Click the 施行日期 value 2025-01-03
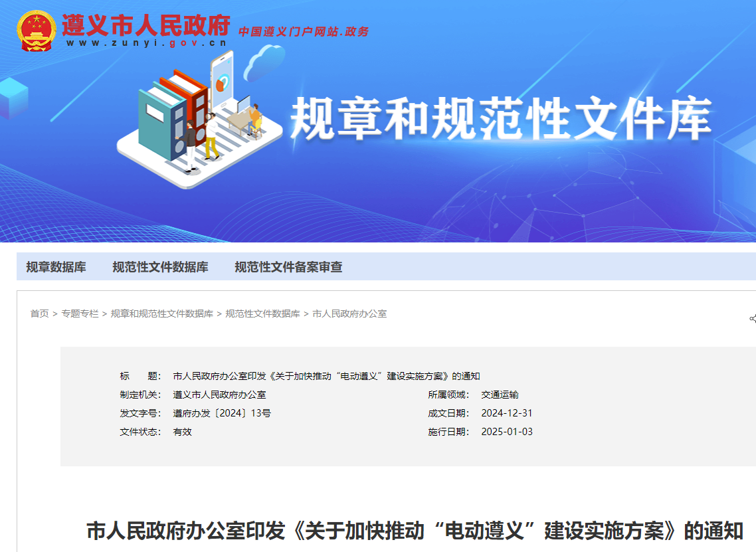Image resolution: width=756 pixels, height=552 pixels. 507,432
